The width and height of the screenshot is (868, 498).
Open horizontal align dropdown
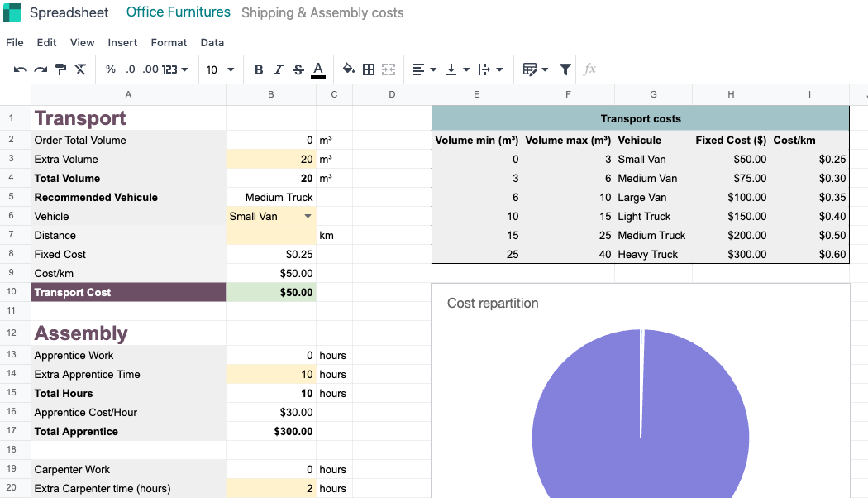[425, 69]
